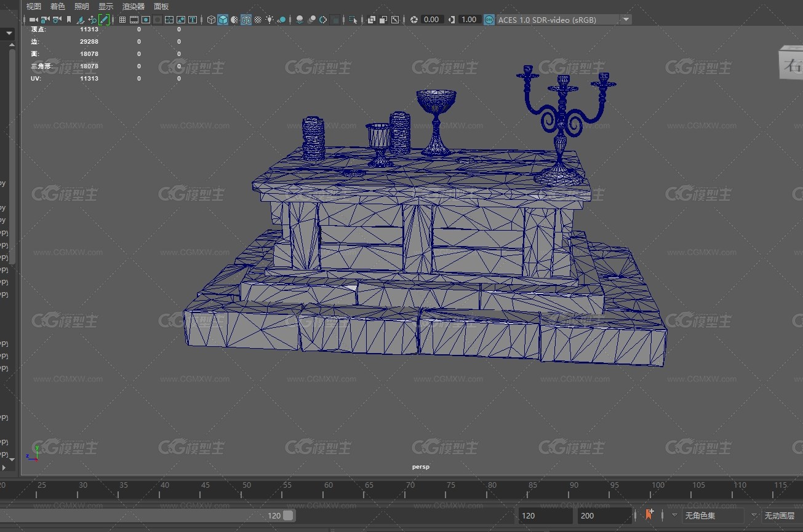The image size is (803, 532).
Task: Toggle Use All Lights bulb icon
Action: tap(270, 20)
